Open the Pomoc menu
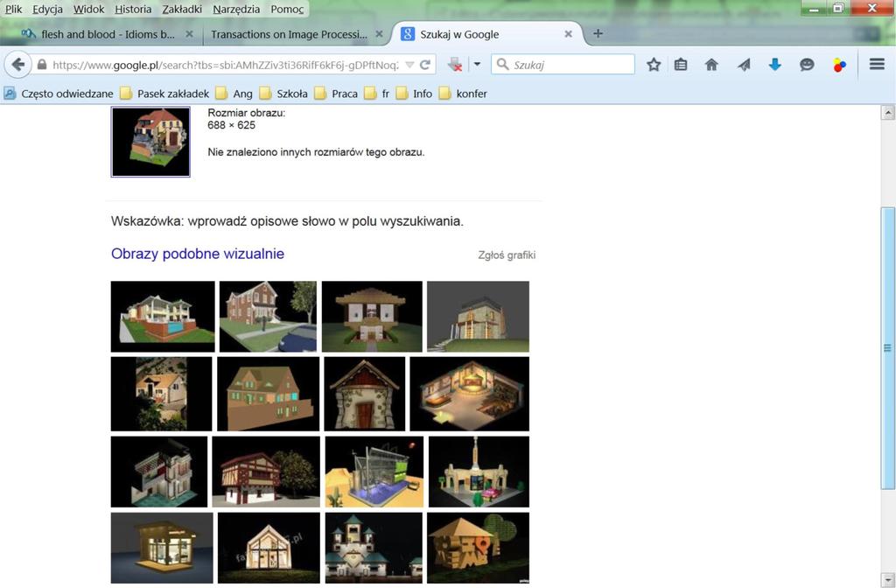896x588 pixels. click(x=287, y=9)
